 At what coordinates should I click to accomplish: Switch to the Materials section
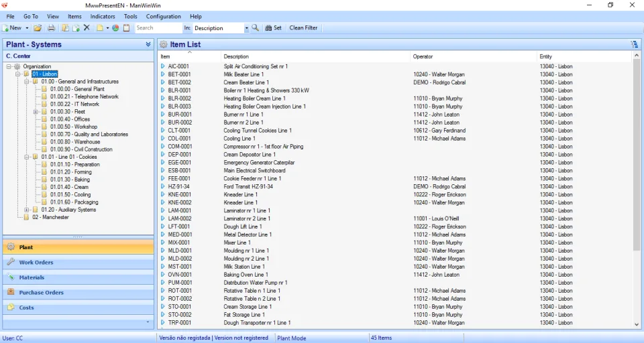pos(78,277)
